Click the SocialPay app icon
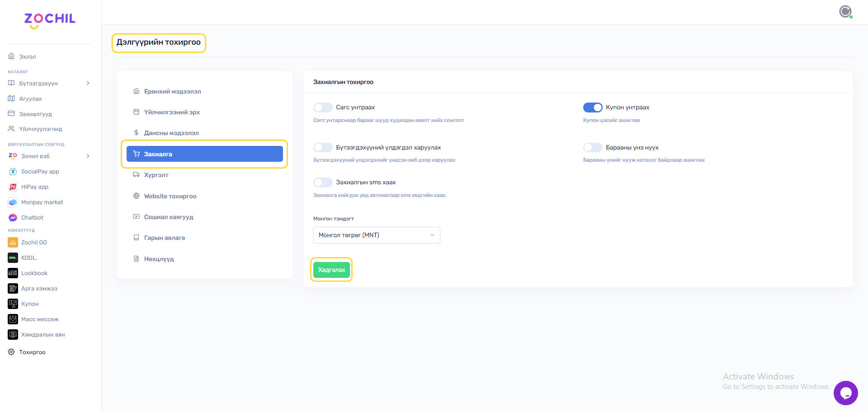The image size is (868, 412). pyautogui.click(x=13, y=172)
